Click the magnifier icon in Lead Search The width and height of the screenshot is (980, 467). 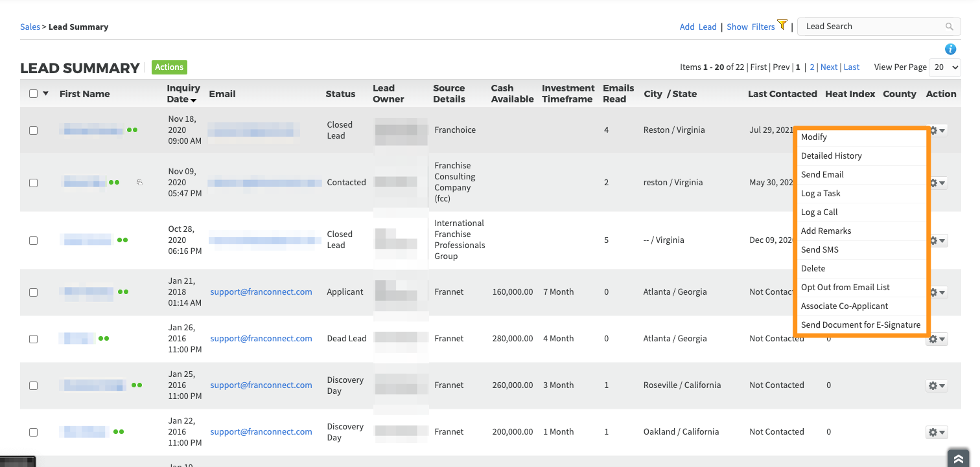(x=949, y=27)
